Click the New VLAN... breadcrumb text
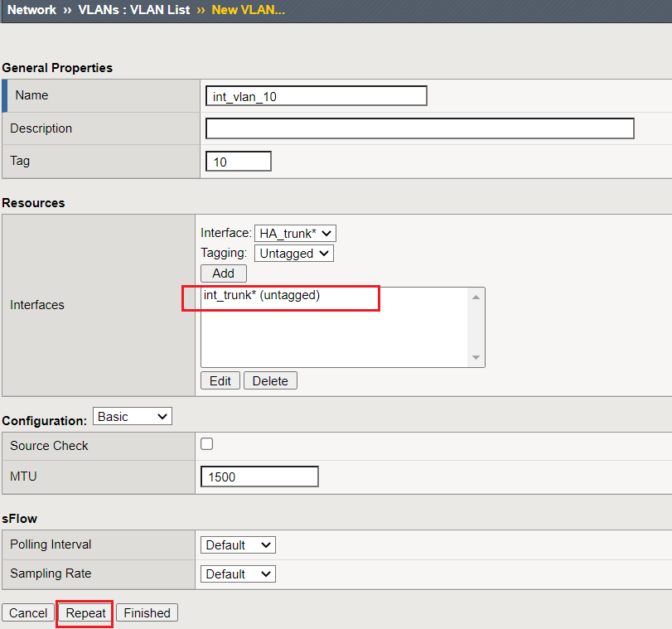 coord(248,10)
